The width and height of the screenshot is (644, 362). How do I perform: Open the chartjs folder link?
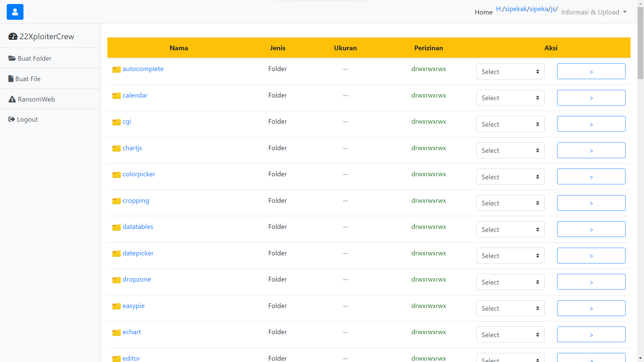coord(132,148)
